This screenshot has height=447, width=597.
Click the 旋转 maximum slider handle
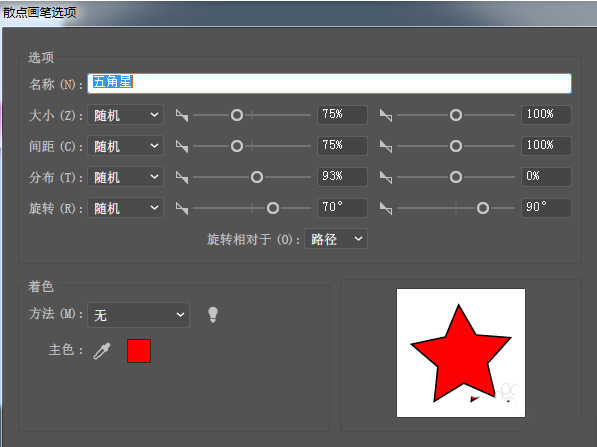click(x=483, y=208)
